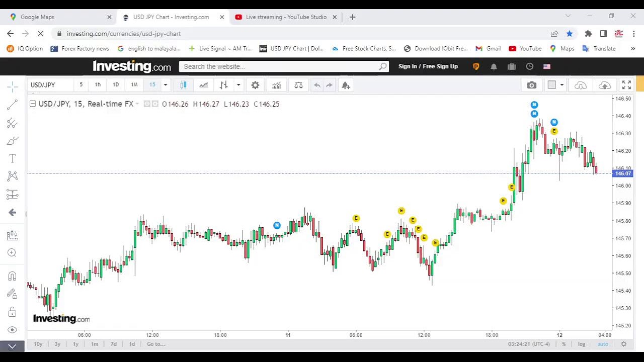This screenshot has height=362, width=644.
Task: Take a chart snapshot with camera
Action: click(532, 85)
